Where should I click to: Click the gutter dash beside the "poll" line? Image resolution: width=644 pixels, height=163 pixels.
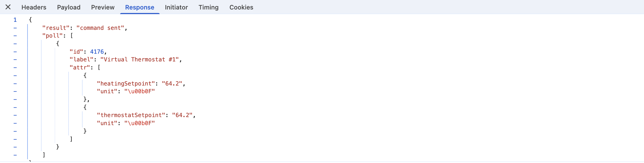15,36
